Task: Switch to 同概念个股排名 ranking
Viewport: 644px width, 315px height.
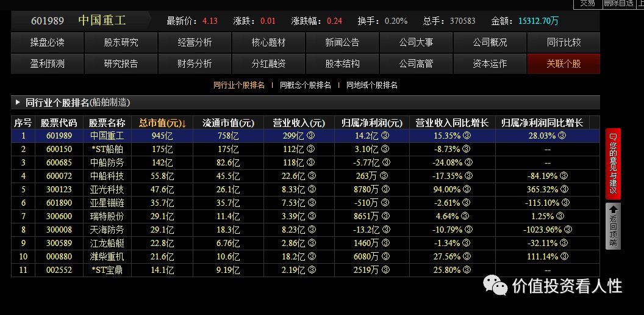Action: pos(306,85)
